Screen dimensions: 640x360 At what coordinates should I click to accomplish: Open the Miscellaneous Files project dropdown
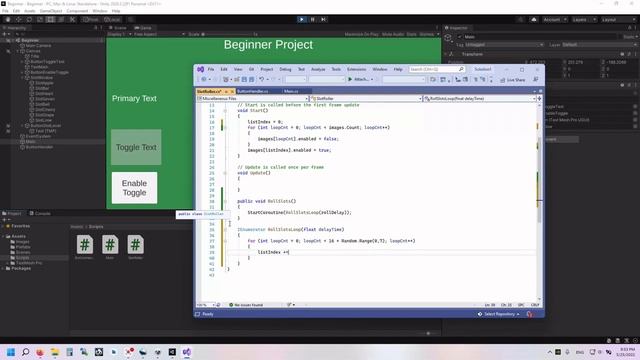pos(253,99)
